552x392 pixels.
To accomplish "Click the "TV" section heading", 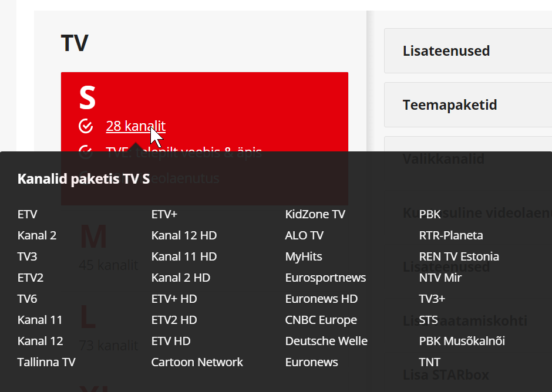I will 75,43.
